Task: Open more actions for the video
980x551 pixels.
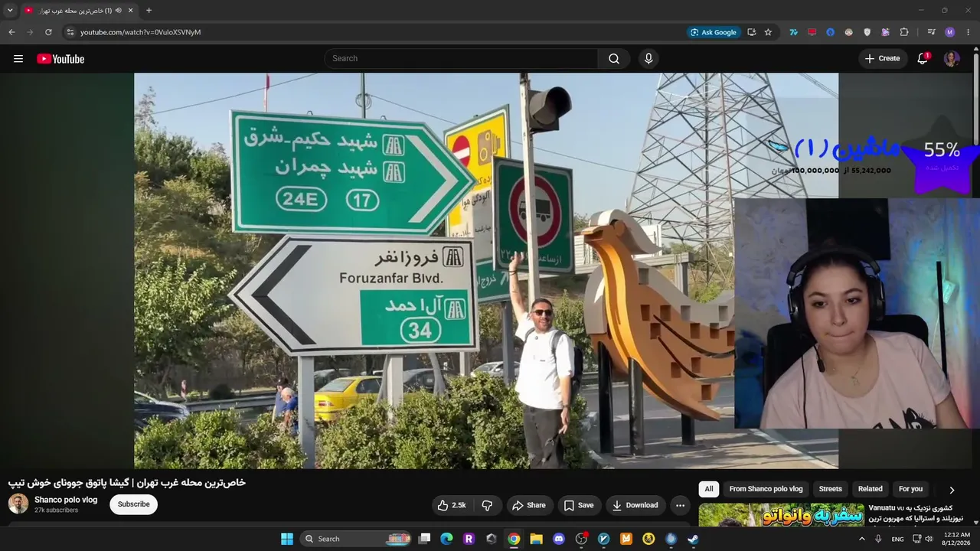Action: [x=680, y=505]
